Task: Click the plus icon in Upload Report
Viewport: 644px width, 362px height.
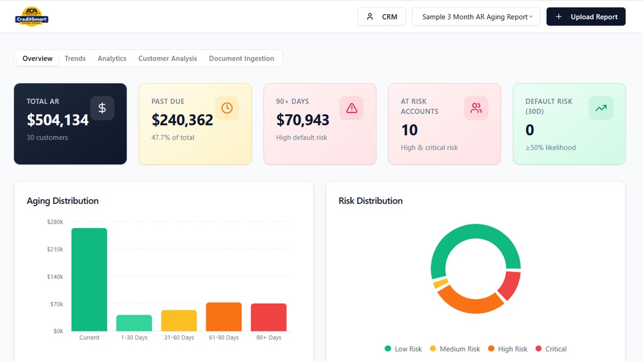Action: (558, 17)
